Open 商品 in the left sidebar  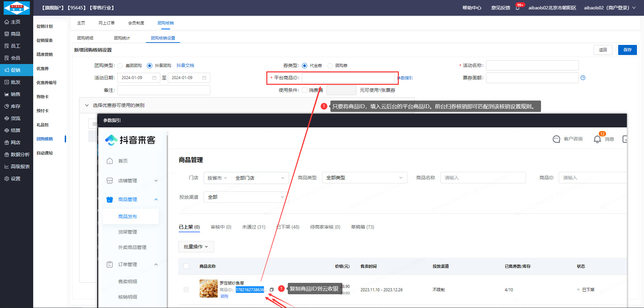coord(12,34)
